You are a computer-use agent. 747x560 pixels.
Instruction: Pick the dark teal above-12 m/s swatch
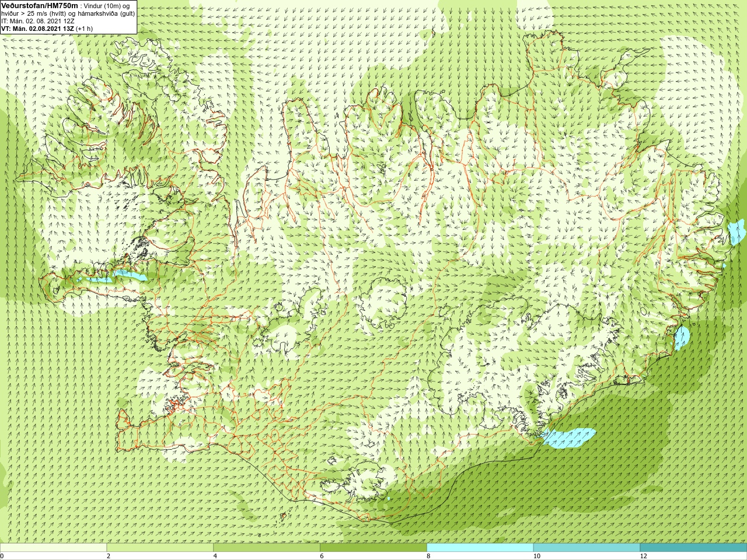click(x=693, y=548)
